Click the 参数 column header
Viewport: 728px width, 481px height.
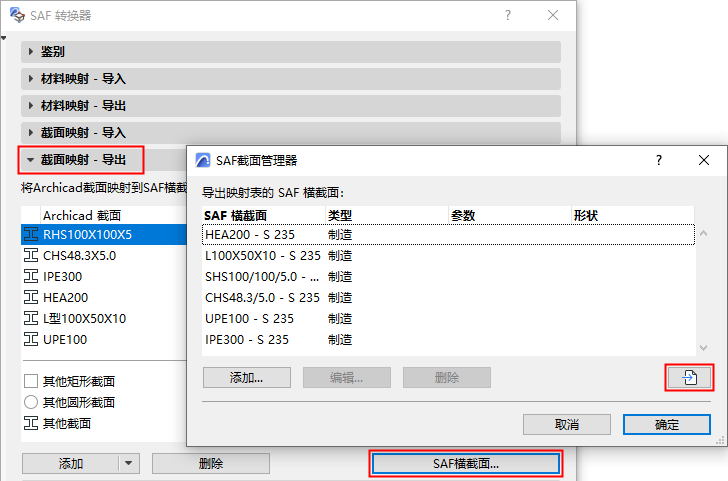click(510, 215)
